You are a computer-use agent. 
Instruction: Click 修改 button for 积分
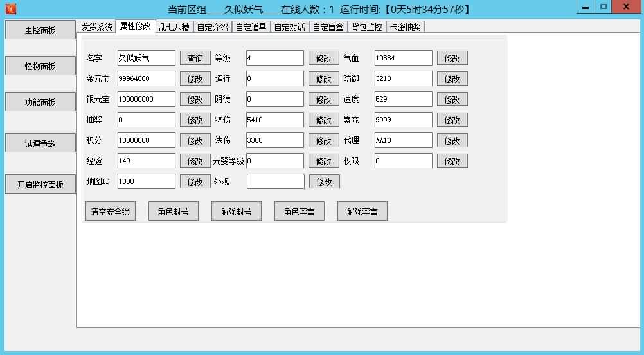tap(195, 140)
